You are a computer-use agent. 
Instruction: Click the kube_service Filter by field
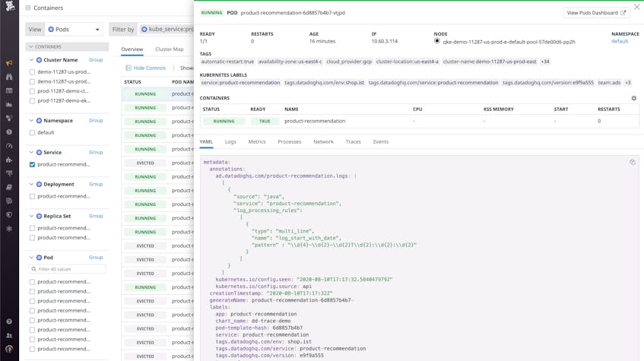point(167,30)
